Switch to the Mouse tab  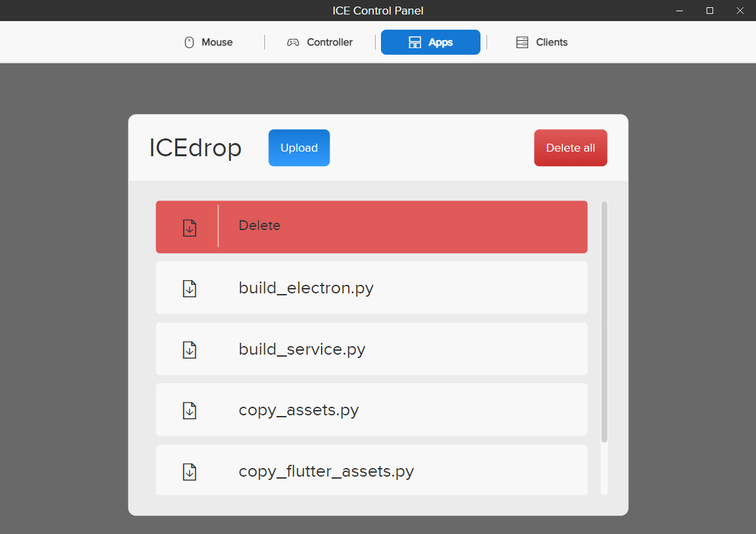coord(217,42)
